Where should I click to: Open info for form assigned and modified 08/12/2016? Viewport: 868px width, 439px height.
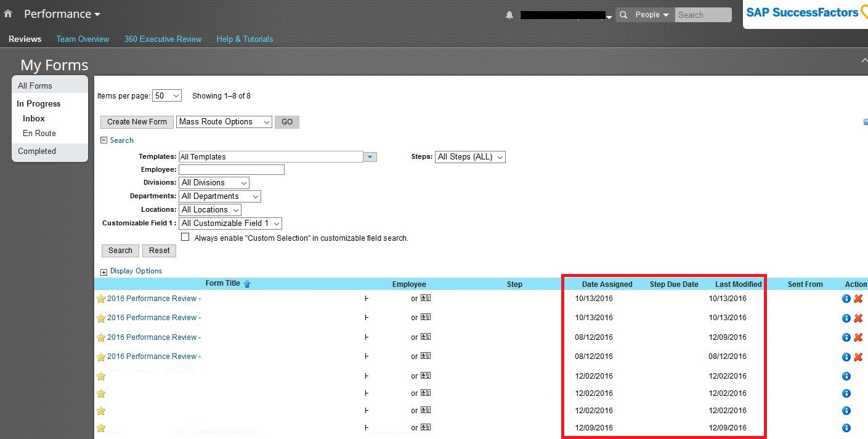[846, 357]
